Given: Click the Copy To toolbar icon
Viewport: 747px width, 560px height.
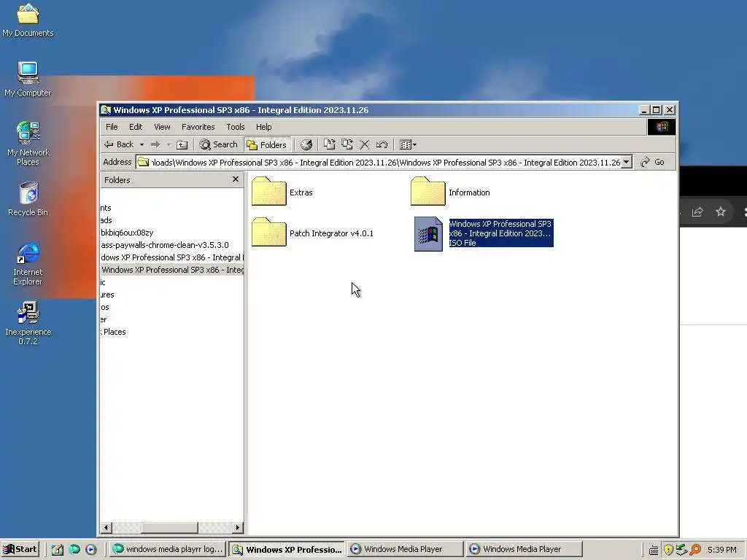Looking at the screenshot, I should coord(347,144).
